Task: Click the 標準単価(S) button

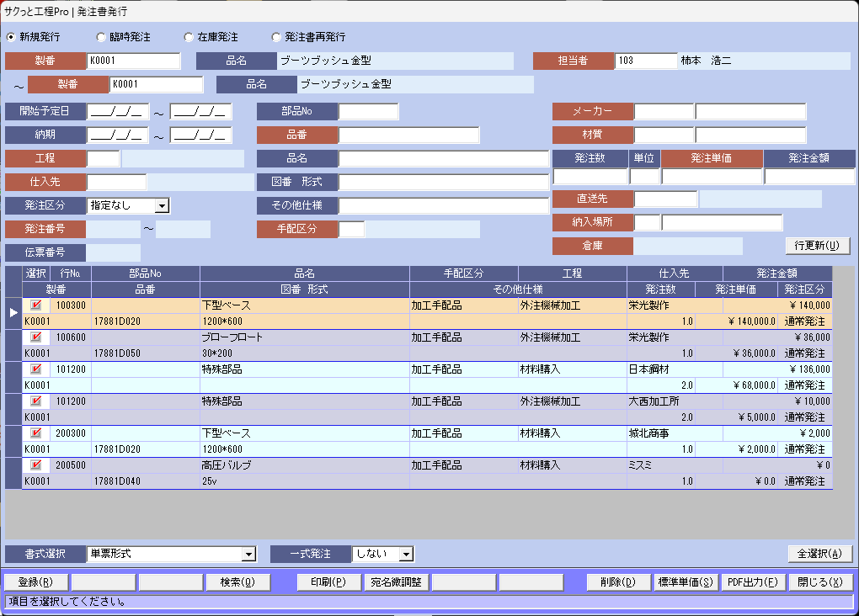Action: 686,582
